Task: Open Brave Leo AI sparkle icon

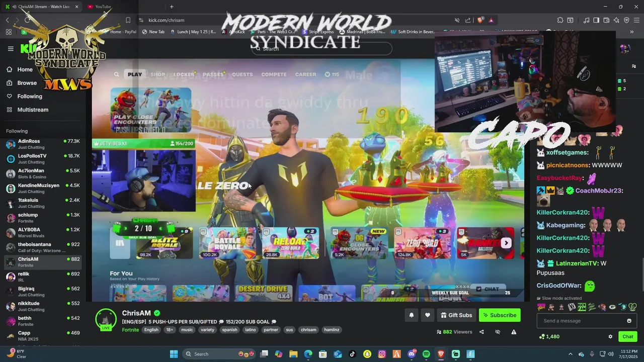Action: [616, 20]
